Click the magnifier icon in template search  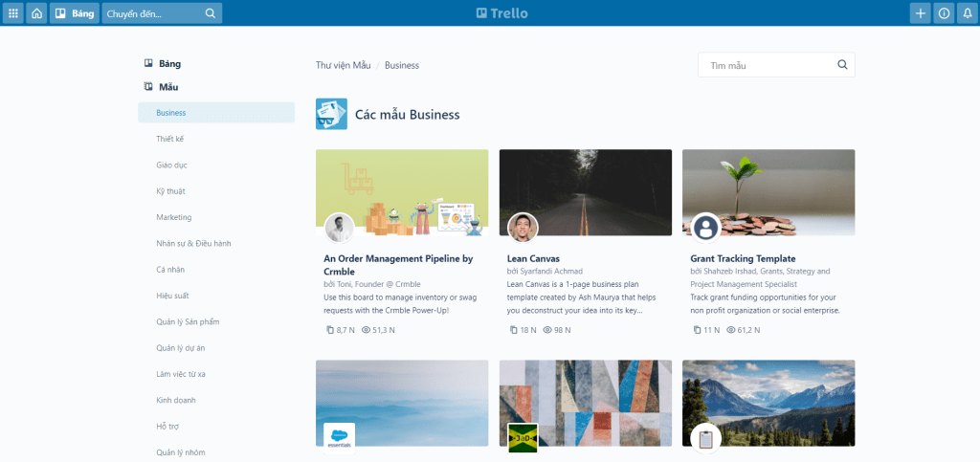coord(842,65)
